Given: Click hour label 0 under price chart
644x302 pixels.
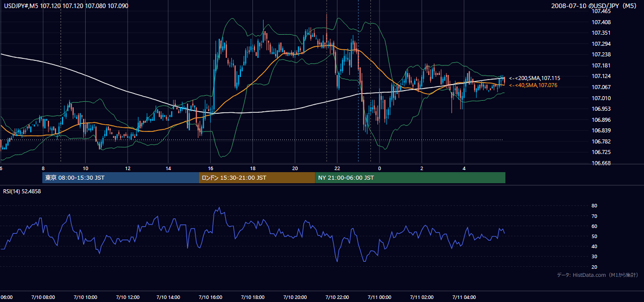Looking at the screenshot, I should click(379, 169).
